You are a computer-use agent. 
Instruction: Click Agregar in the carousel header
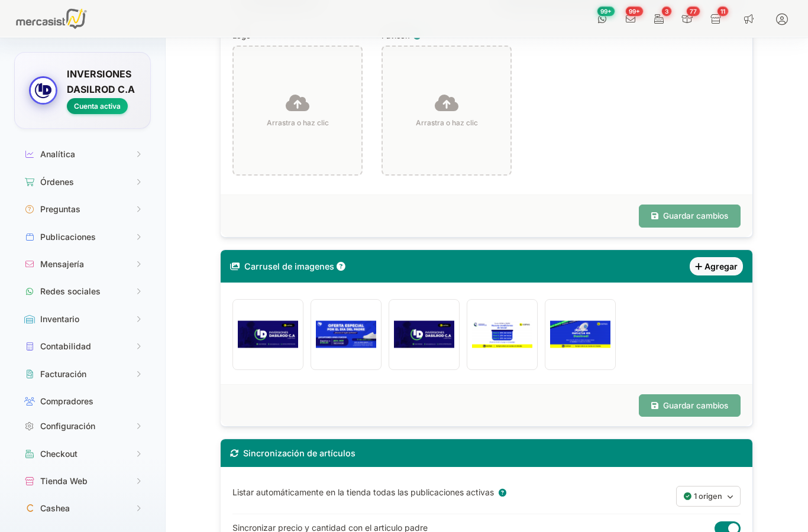(716, 267)
